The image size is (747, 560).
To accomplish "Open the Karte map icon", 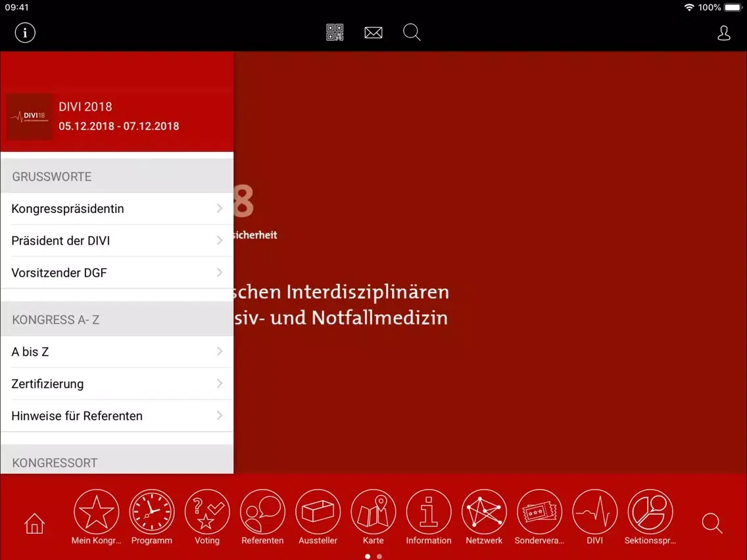I will pos(373,512).
